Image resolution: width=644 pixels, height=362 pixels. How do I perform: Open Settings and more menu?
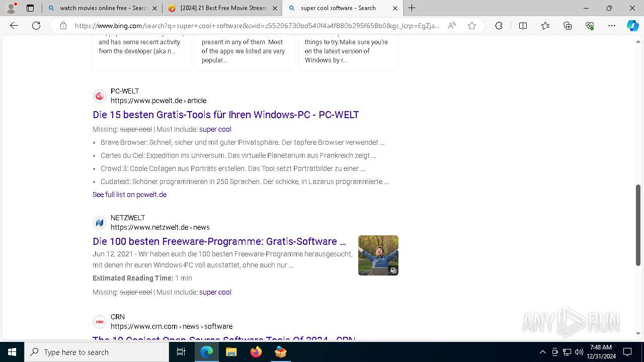pos(612,26)
